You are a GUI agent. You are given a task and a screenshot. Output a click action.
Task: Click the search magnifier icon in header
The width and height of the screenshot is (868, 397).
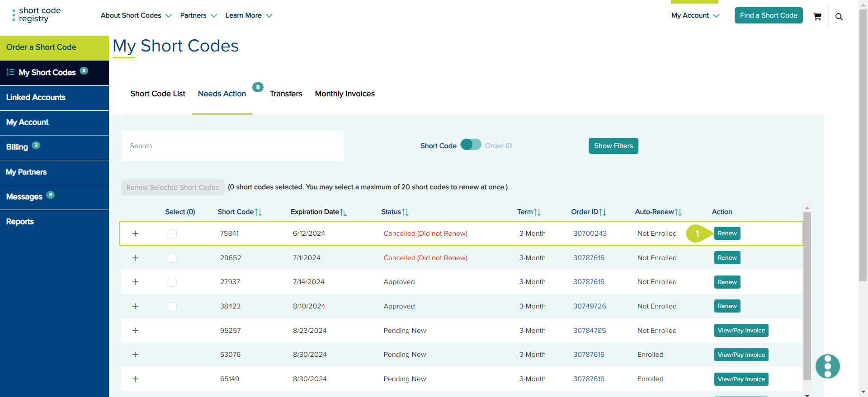coord(839,17)
